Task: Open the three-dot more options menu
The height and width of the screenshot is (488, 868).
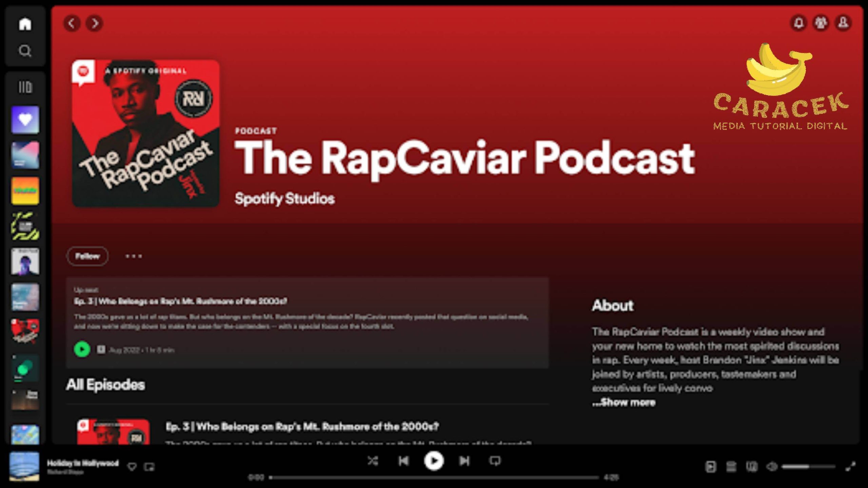Action: (134, 256)
